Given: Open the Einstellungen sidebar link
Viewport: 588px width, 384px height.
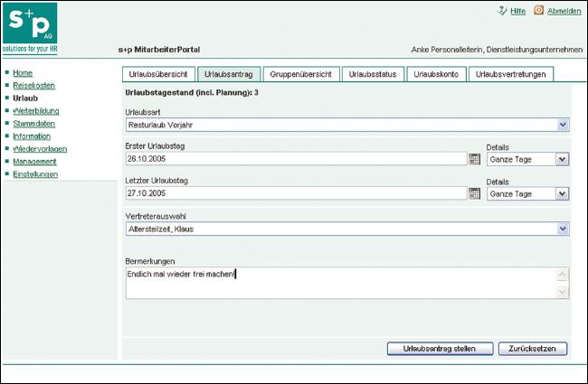Looking at the screenshot, I should click(x=35, y=173).
